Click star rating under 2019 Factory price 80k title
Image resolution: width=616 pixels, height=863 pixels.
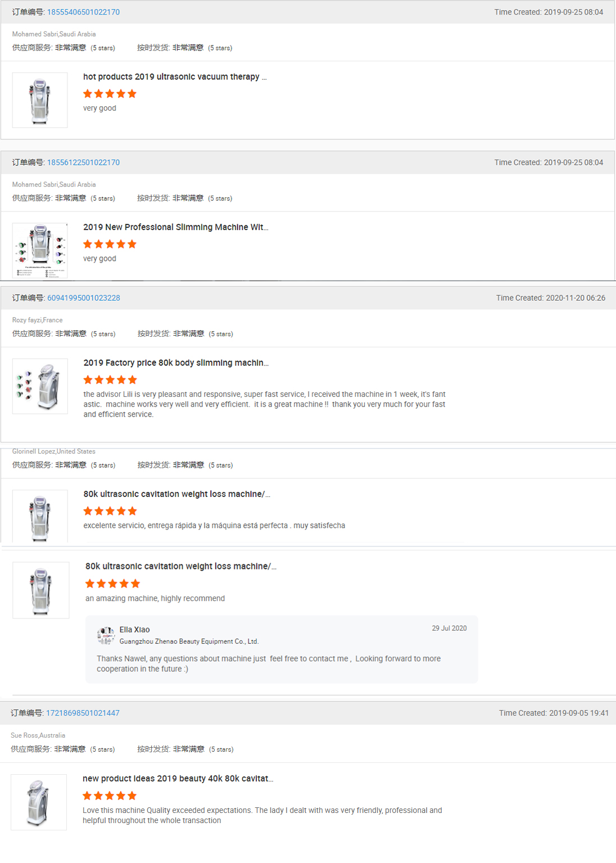110,380
